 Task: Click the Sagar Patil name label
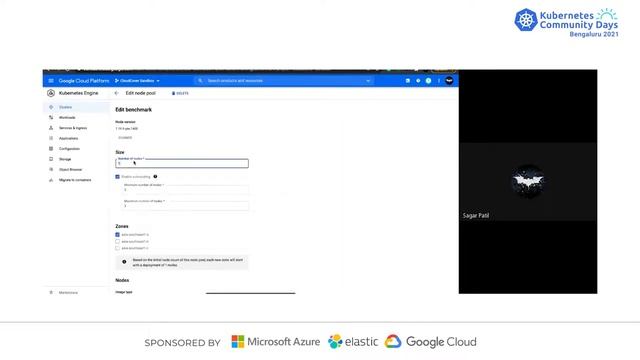(476, 216)
